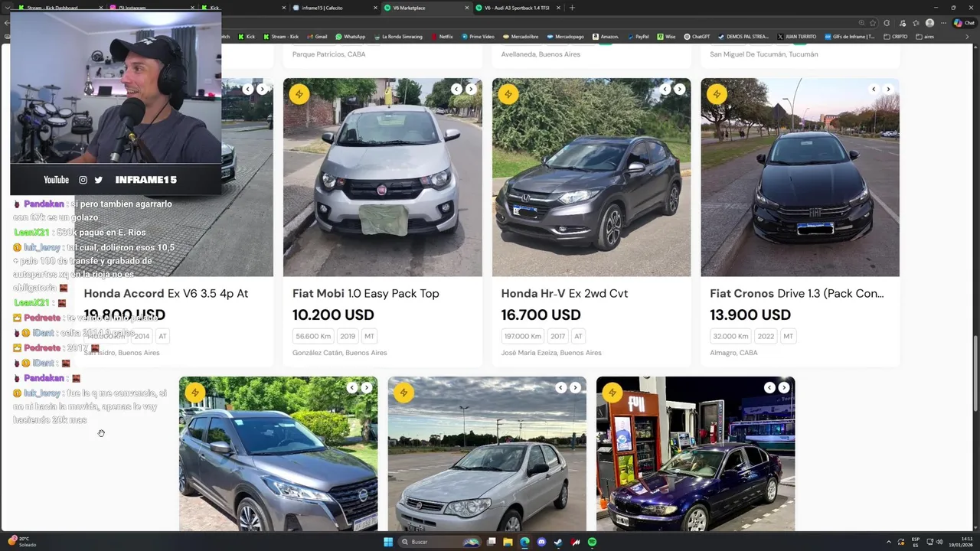Viewport: 980px width, 551px height.
Task: Show next photo of the grey Nissan SUV
Action: pos(367,387)
